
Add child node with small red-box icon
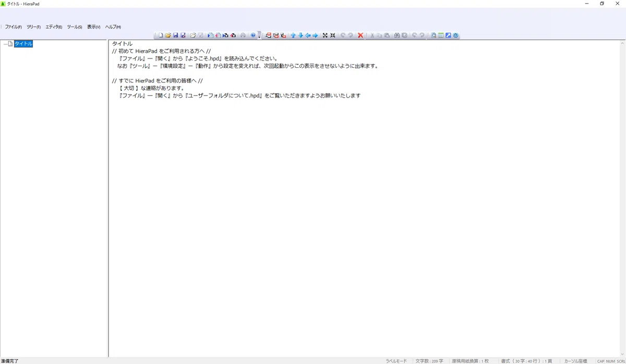[283, 35]
